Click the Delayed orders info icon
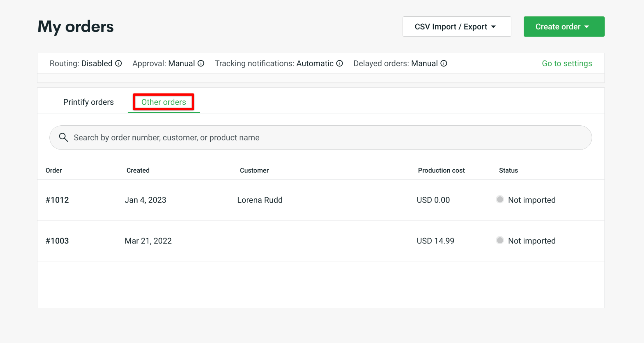Image resolution: width=644 pixels, height=343 pixels. (x=444, y=63)
